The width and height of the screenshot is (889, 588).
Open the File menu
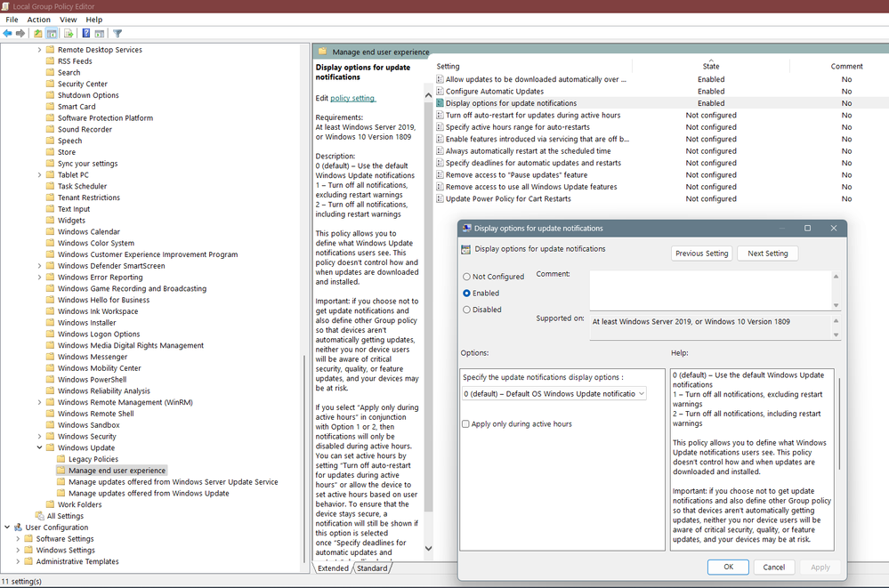coord(12,20)
